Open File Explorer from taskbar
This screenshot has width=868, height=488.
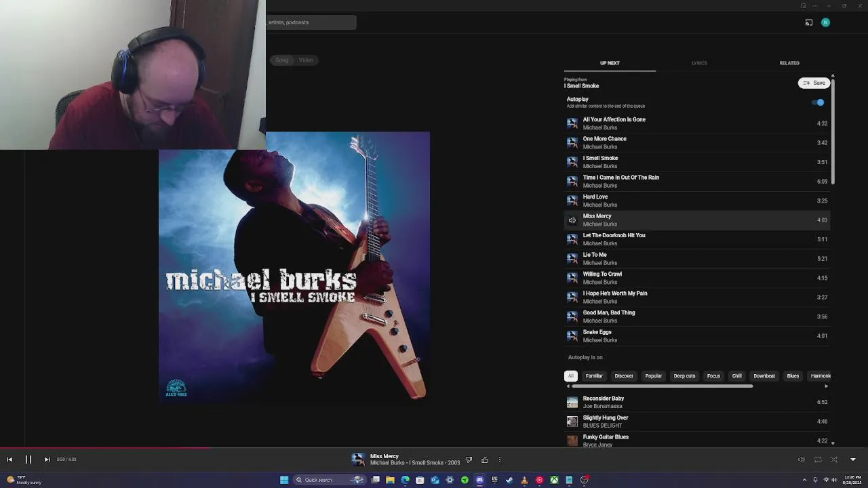390,480
